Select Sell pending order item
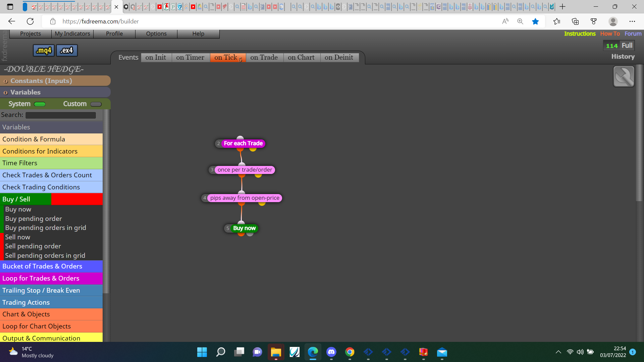The image size is (644, 362). pos(33,246)
